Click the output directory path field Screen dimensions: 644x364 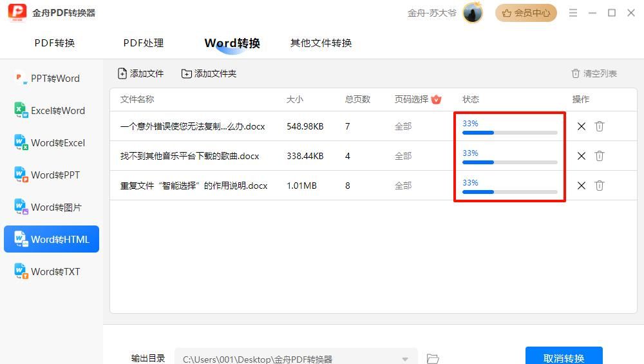296,357
